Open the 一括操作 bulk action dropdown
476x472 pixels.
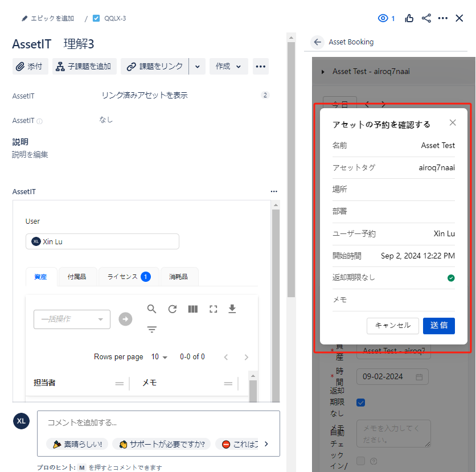coord(72,319)
